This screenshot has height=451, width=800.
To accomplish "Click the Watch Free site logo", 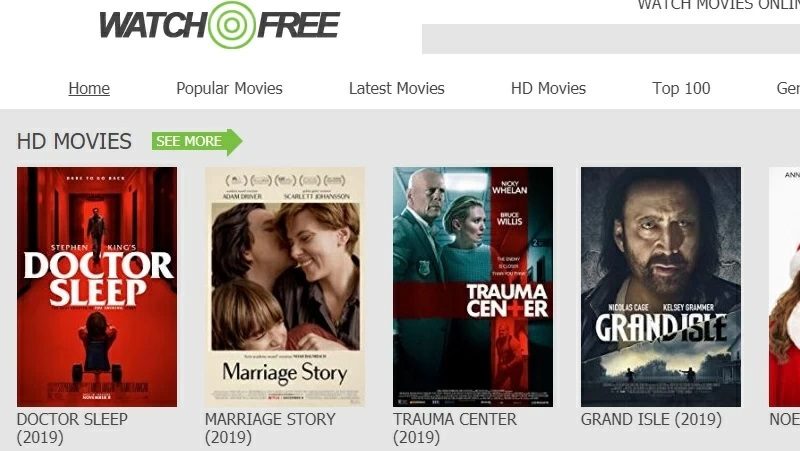I will [x=219, y=24].
